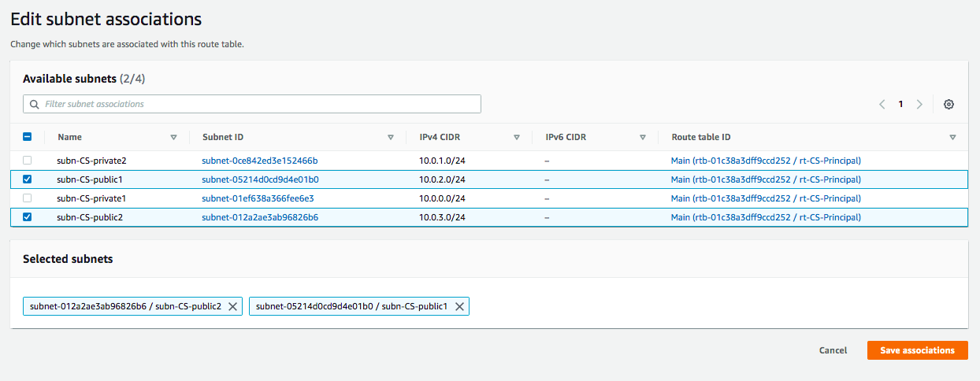Go to next page arrow

[x=919, y=104]
